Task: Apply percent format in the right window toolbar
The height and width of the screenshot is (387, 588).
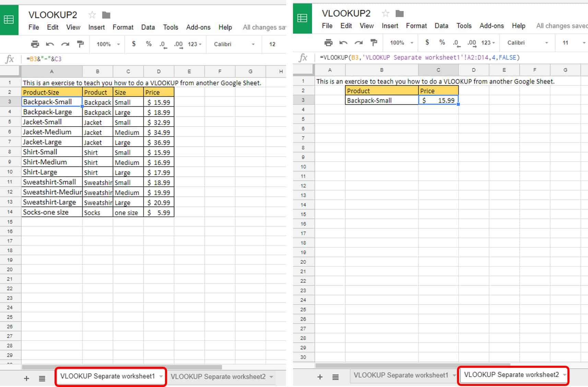Action: (x=442, y=43)
